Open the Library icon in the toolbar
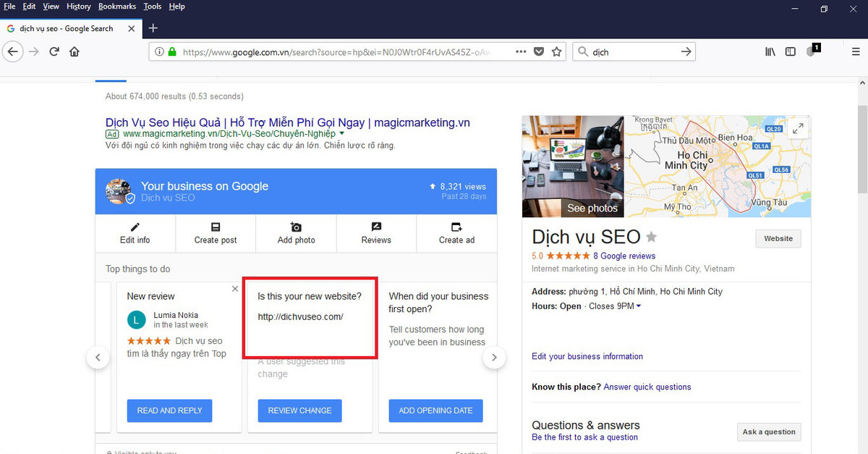This screenshot has height=454, width=868. coord(771,51)
